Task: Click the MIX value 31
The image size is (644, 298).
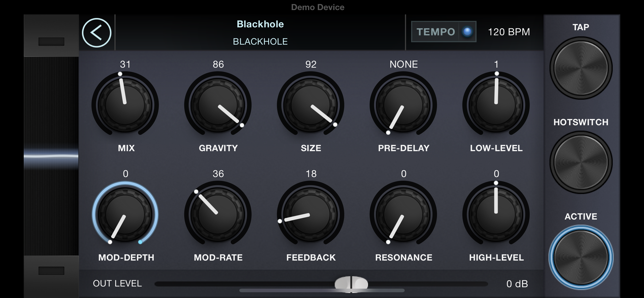Action: 125,64
